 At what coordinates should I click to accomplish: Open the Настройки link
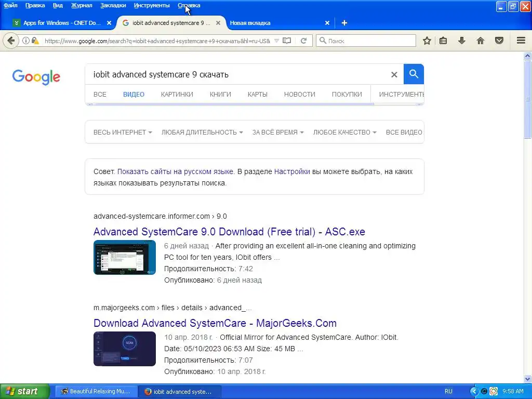click(292, 171)
